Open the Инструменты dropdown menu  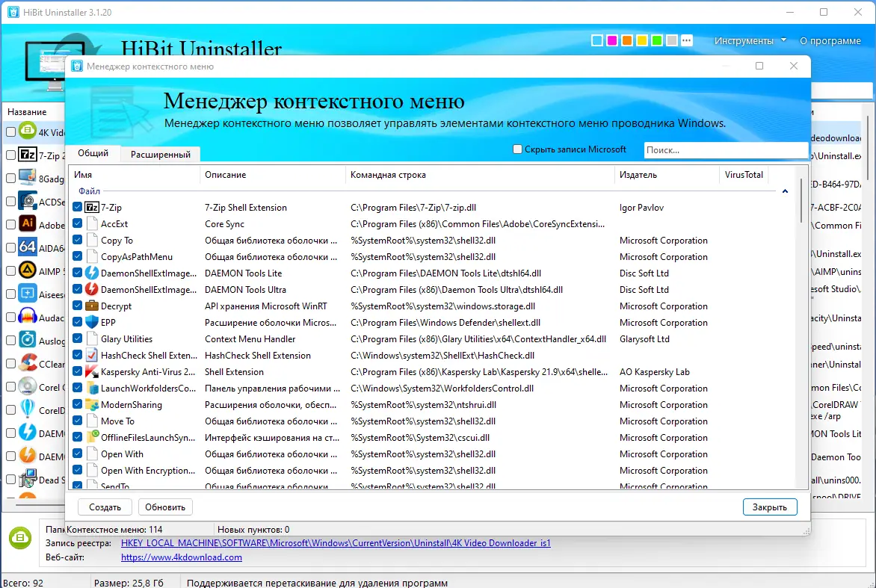click(750, 41)
